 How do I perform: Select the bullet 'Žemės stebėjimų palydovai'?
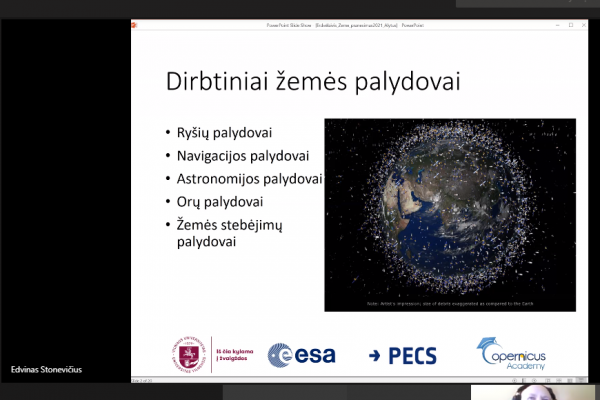[230, 233]
